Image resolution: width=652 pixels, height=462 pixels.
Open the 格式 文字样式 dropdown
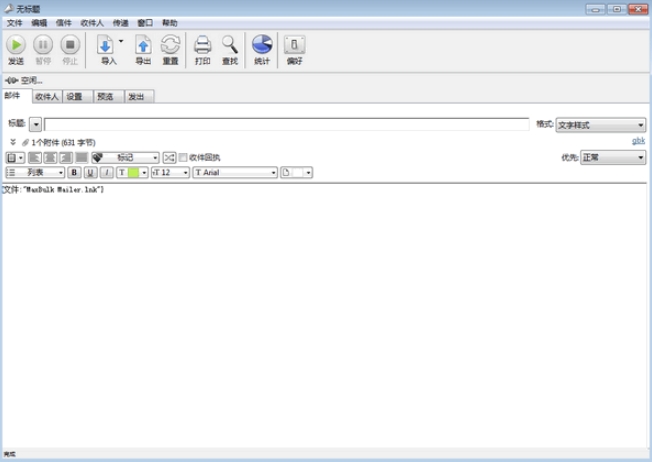coord(600,125)
